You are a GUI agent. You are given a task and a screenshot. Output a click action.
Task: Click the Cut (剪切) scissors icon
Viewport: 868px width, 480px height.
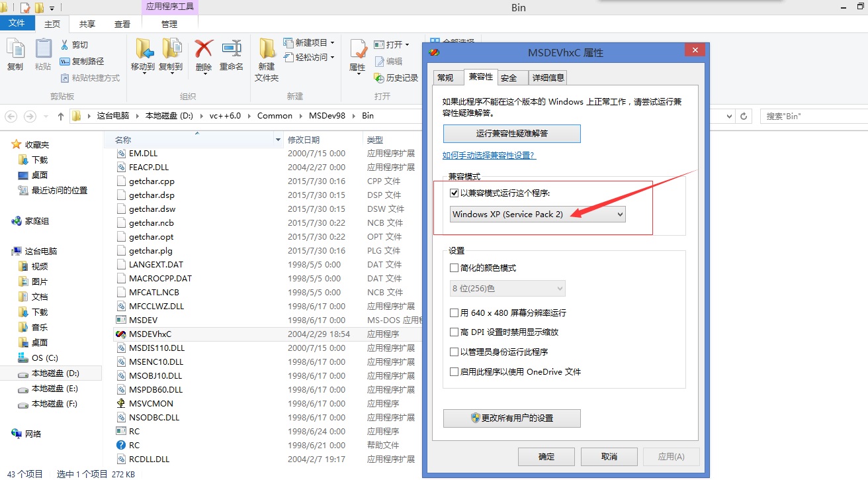tap(65, 45)
